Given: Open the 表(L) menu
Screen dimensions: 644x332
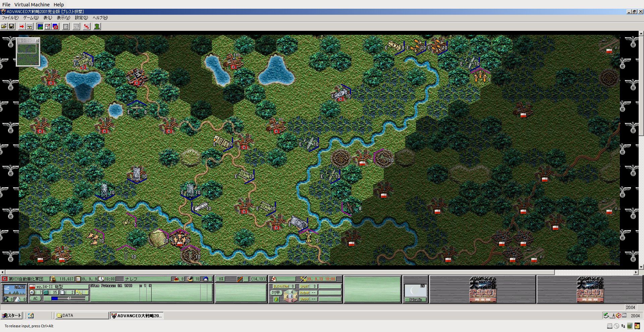Looking at the screenshot, I should click(48, 18).
